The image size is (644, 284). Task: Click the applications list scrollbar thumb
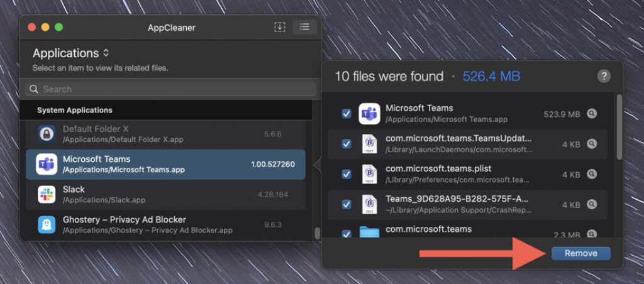click(317, 234)
